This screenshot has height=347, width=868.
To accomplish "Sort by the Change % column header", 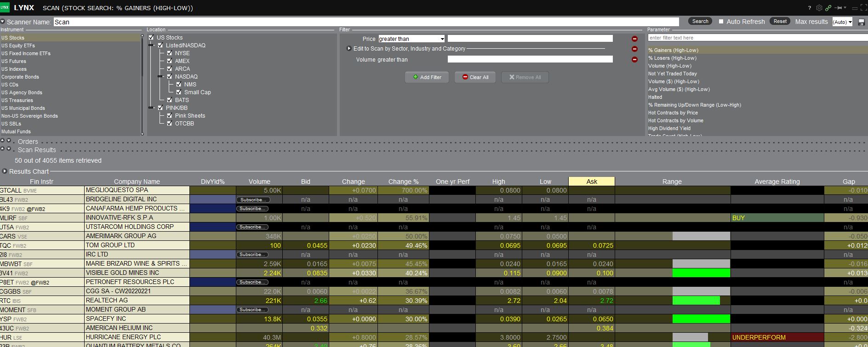I will pyautogui.click(x=403, y=182).
